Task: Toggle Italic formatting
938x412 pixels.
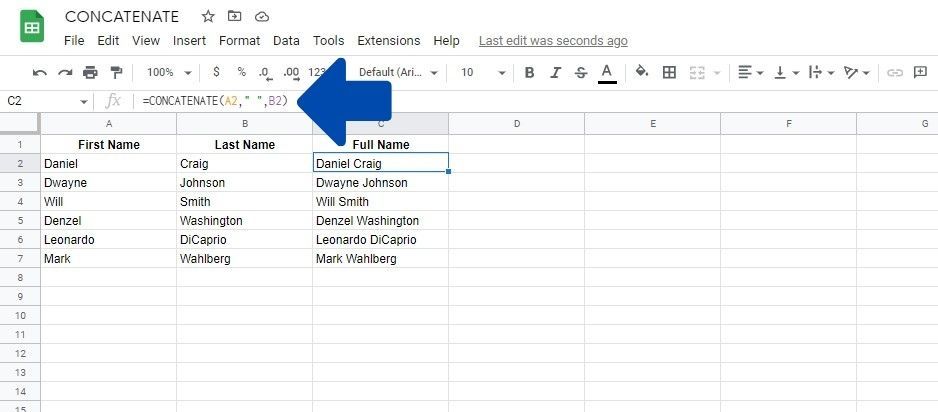Action: (x=555, y=72)
